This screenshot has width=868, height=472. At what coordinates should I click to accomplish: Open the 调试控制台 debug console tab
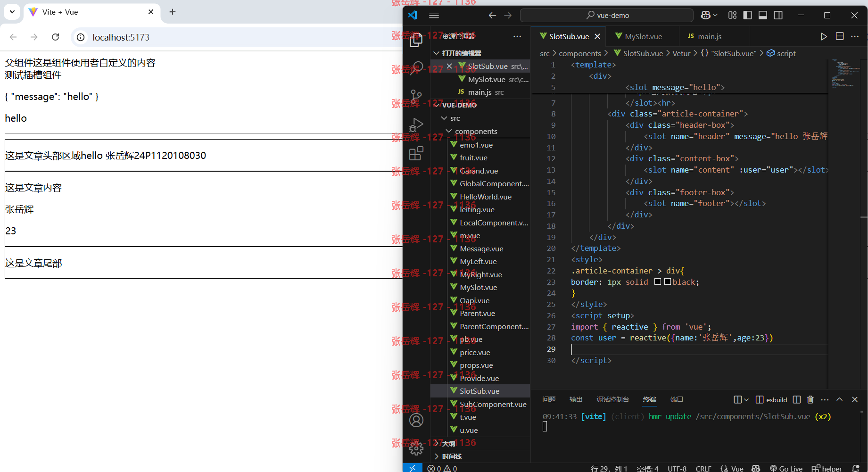click(612, 399)
